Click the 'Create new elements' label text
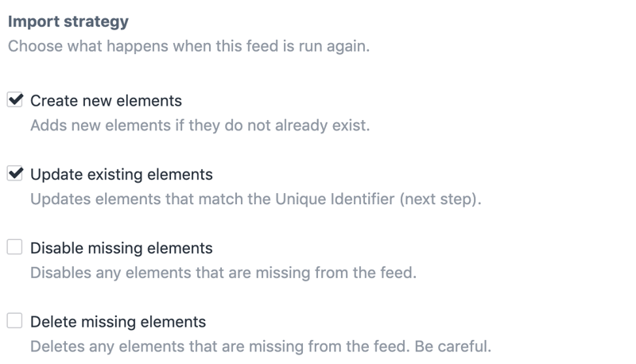Screen dimensions: 636x364 [106, 101]
